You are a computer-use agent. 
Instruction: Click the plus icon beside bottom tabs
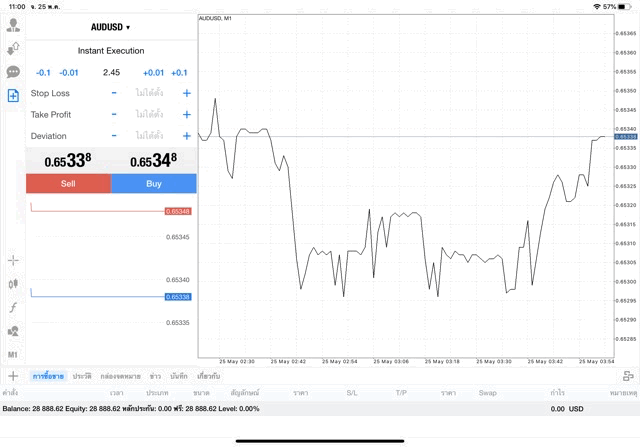tap(13, 376)
